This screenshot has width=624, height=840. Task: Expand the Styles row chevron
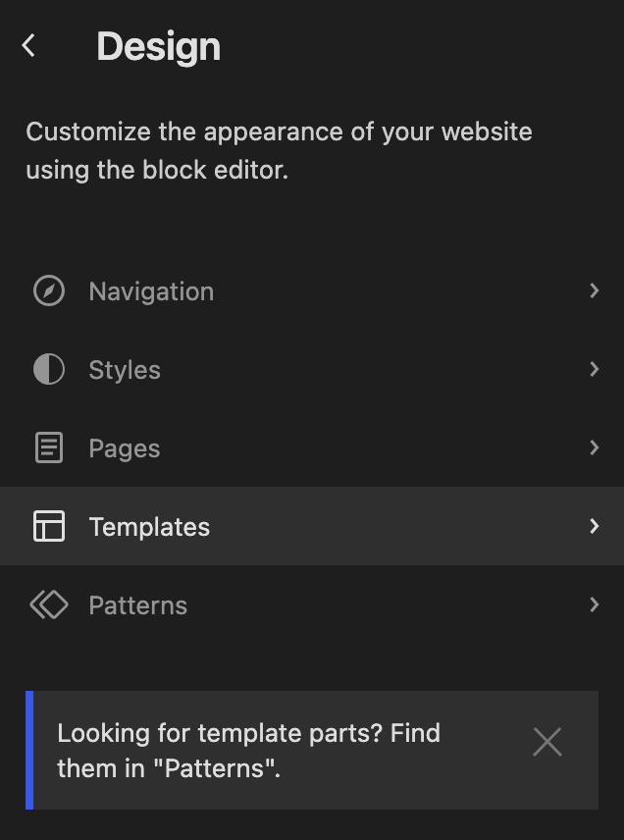(594, 370)
